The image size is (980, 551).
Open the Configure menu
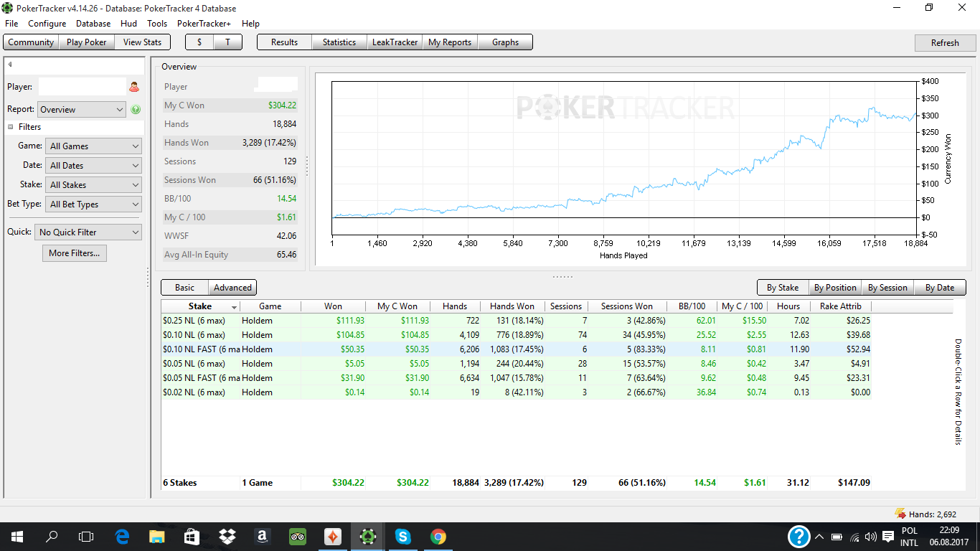[x=47, y=24]
